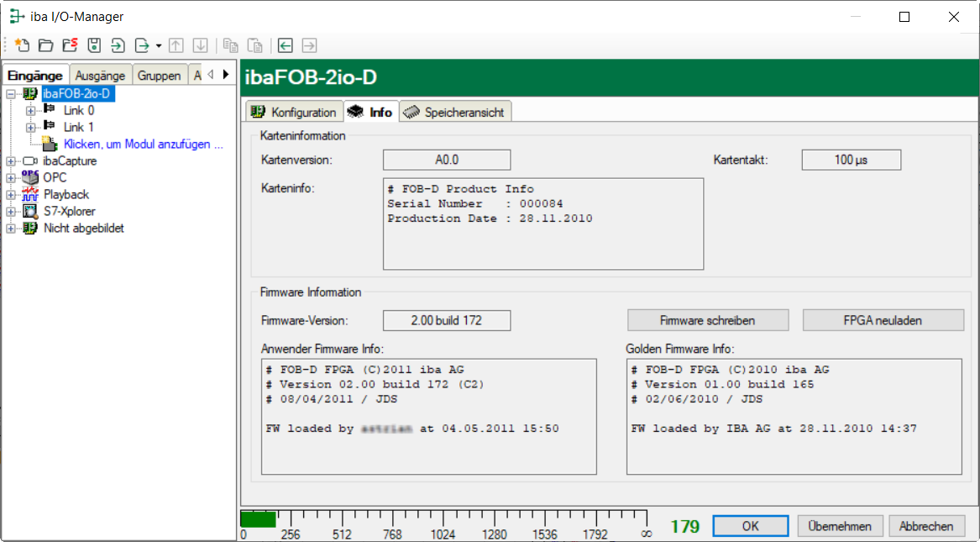Open the Speicheransicht tab
The height and width of the screenshot is (542, 980).
click(x=456, y=112)
